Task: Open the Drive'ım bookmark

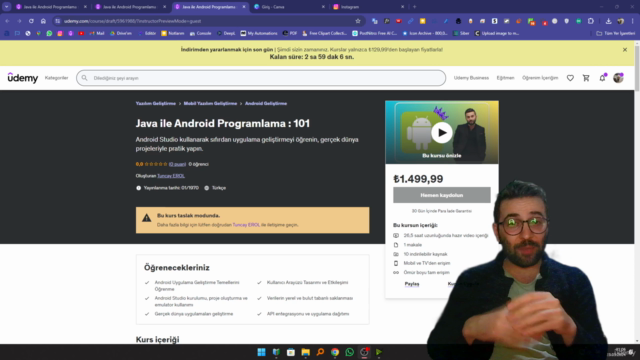Action: 121,33
